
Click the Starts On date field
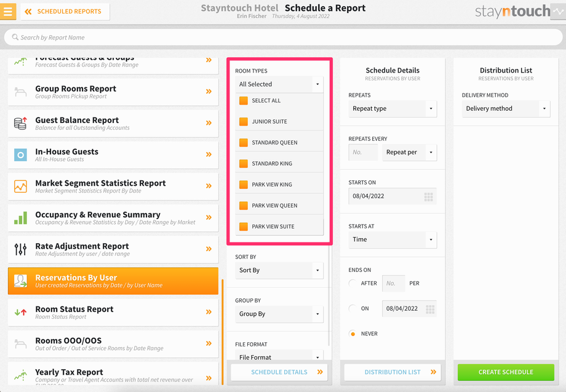click(393, 196)
